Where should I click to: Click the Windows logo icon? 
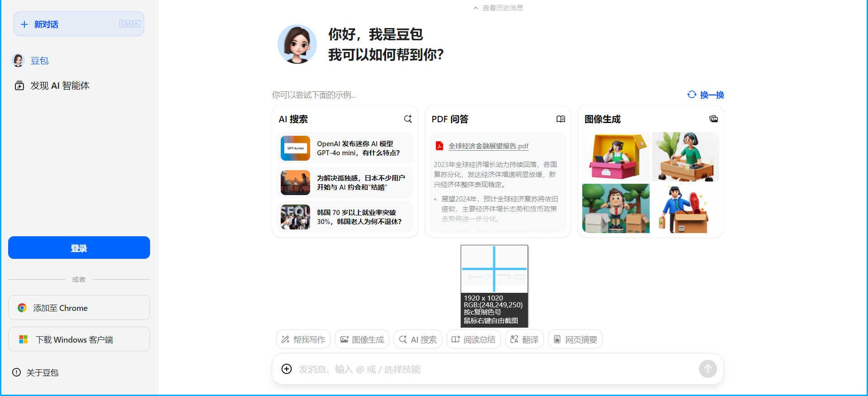pos(24,339)
